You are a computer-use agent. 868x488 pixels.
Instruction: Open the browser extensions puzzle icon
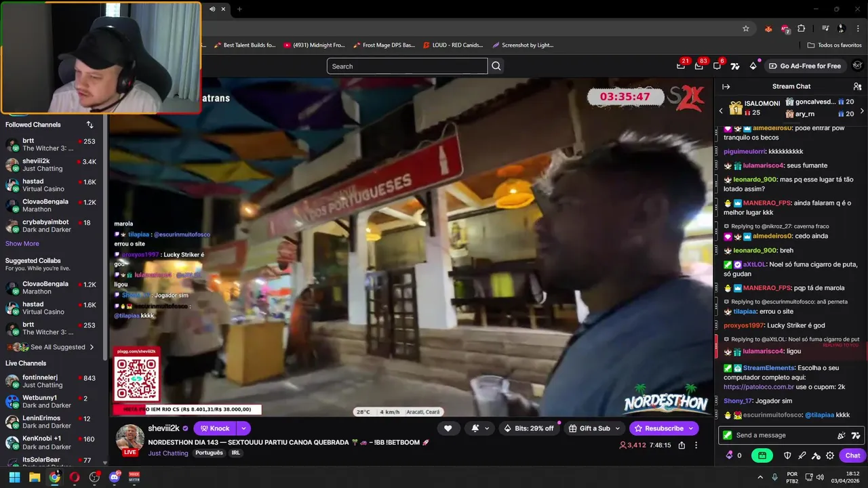802,28
